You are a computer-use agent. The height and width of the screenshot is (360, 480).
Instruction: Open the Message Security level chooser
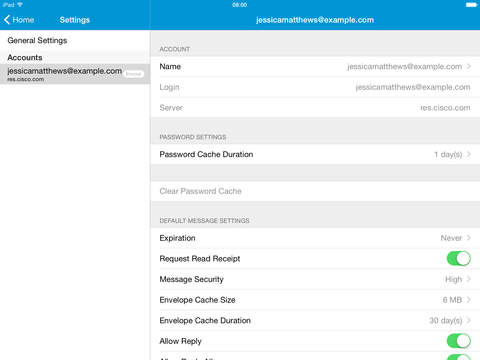click(x=315, y=279)
